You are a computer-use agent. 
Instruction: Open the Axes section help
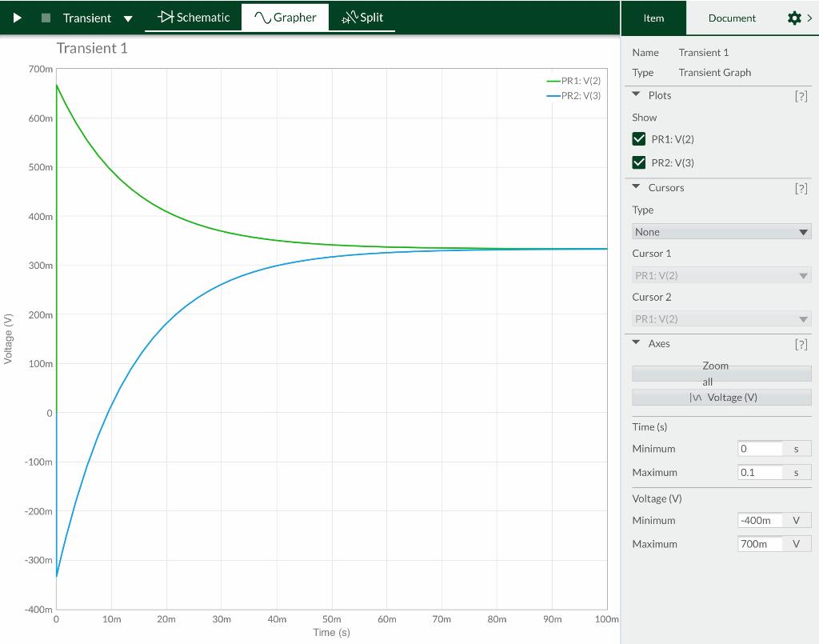click(x=802, y=344)
